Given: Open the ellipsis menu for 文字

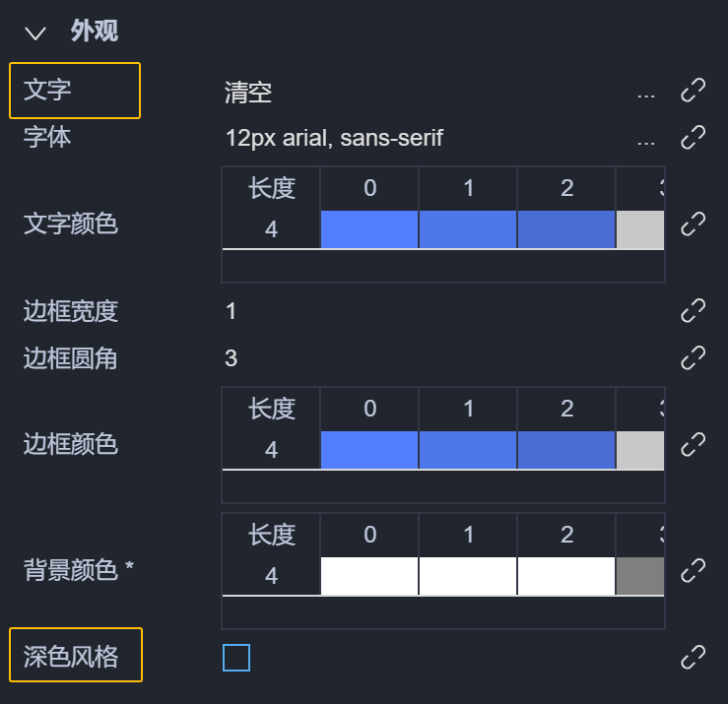Looking at the screenshot, I should click(x=646, y=95).
